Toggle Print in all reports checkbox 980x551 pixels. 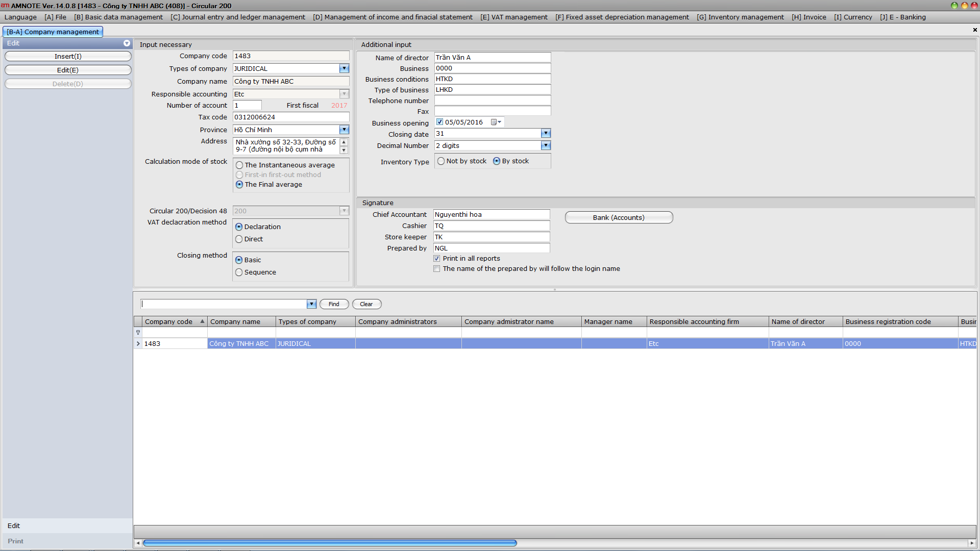(x=437, y=259)
